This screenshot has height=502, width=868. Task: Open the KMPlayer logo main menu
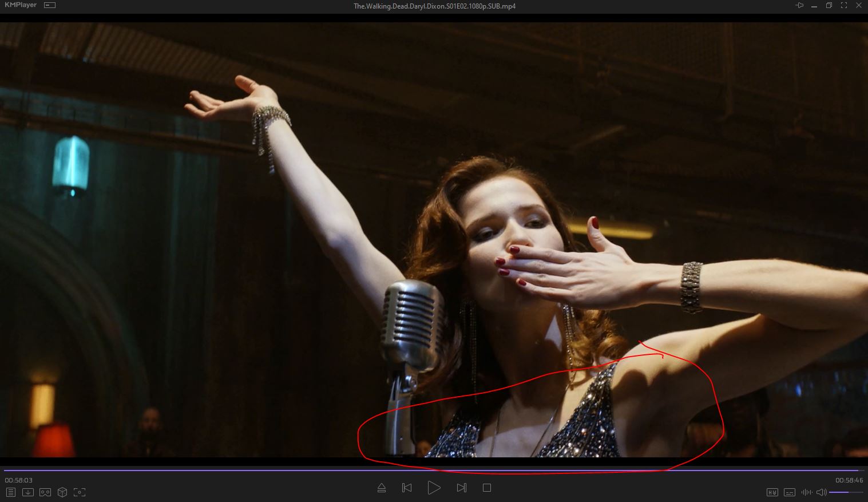tap(20, 5)
